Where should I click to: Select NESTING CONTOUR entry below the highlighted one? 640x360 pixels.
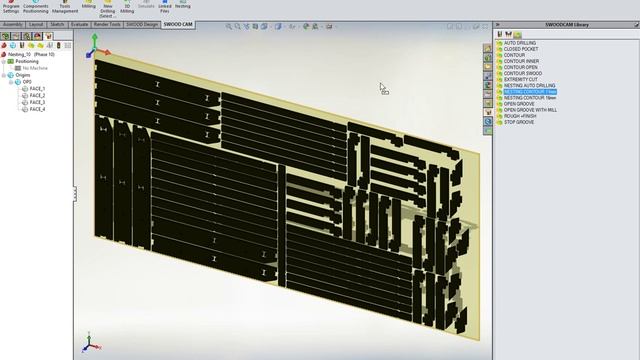530,98
